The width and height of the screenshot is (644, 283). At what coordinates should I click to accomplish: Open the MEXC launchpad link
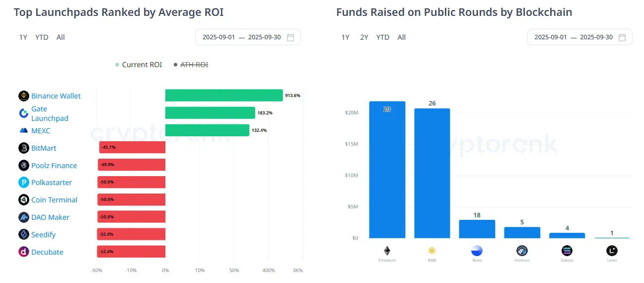pyautogui.click(x=41, y=131)
